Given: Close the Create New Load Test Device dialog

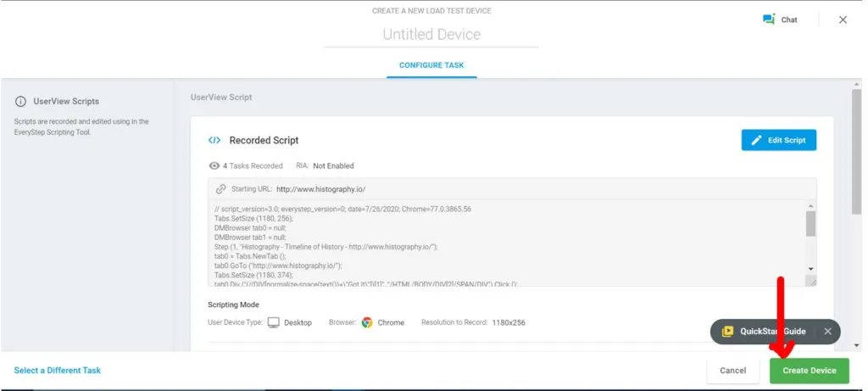Looking at the screenshot, I should [843, 20].
